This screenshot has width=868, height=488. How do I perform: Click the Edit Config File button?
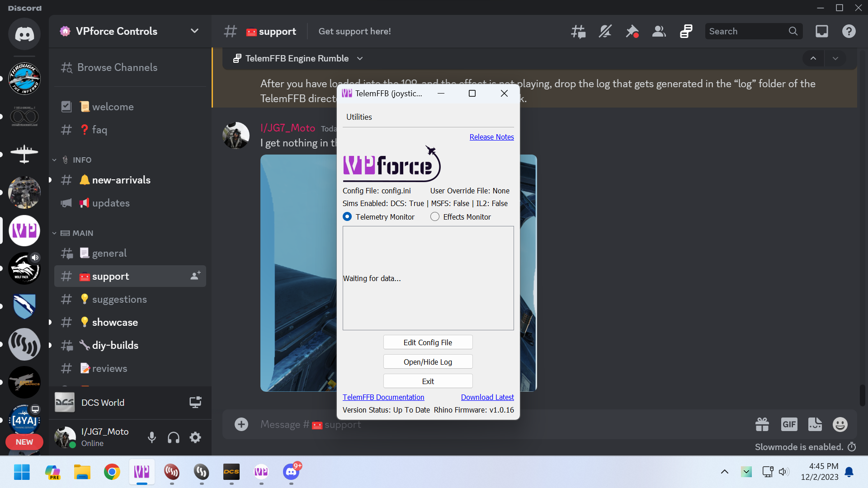tap(428, 343)
